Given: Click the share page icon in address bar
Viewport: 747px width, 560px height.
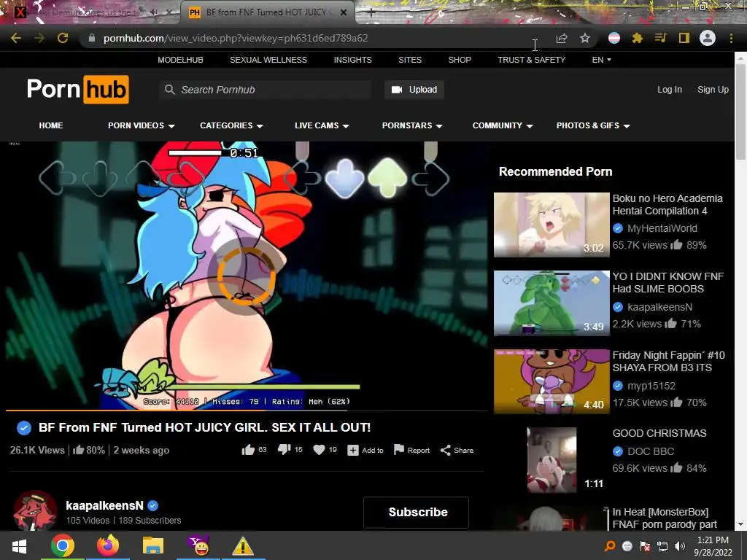Looking at the screenshot, I should point(562,38).
